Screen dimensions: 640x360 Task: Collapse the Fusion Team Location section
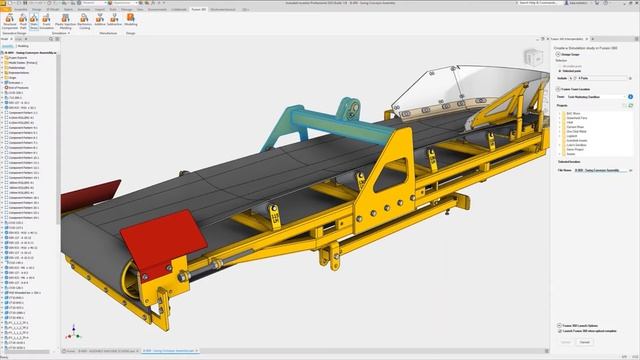558,89
